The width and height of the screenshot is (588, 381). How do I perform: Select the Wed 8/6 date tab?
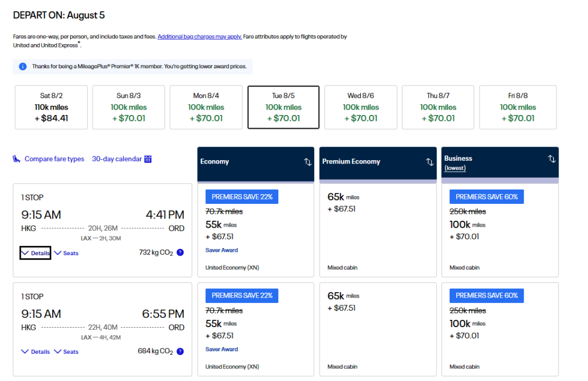(x=361, y=107)
